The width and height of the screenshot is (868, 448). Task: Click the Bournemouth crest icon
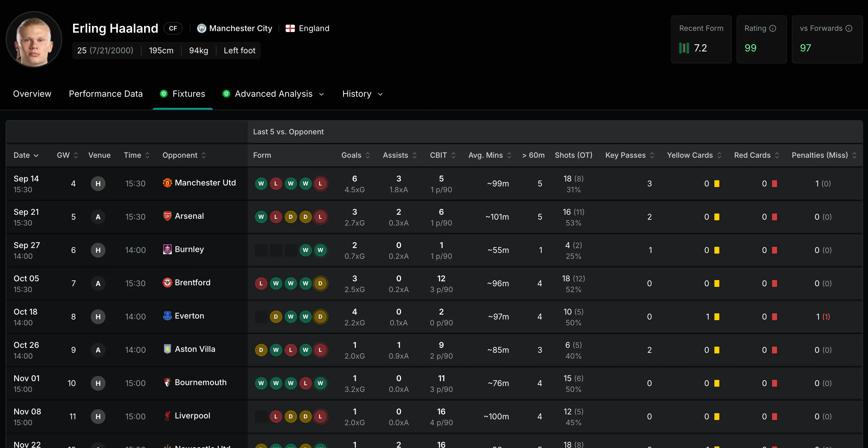pyautogui.click(x=167, y=382)
